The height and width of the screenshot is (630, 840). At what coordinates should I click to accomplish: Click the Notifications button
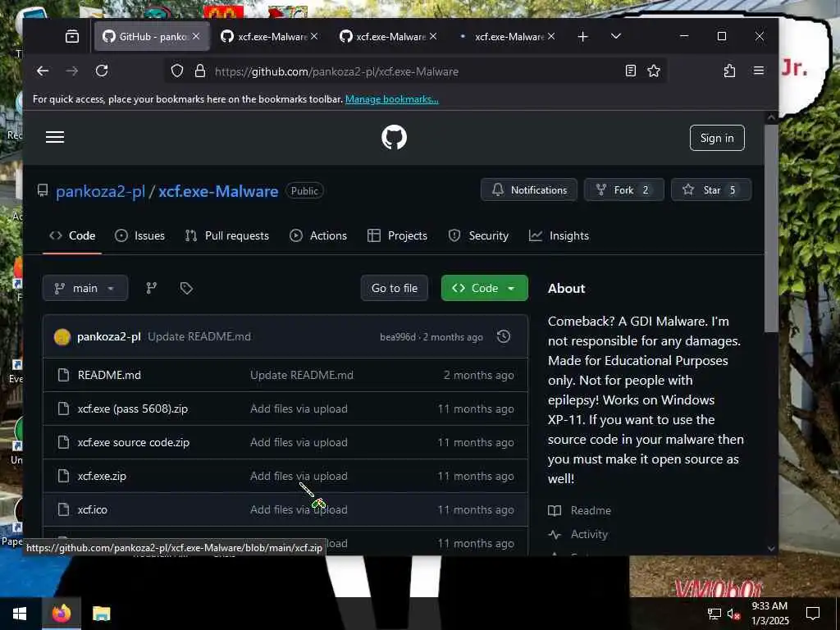tap(529, 189)
